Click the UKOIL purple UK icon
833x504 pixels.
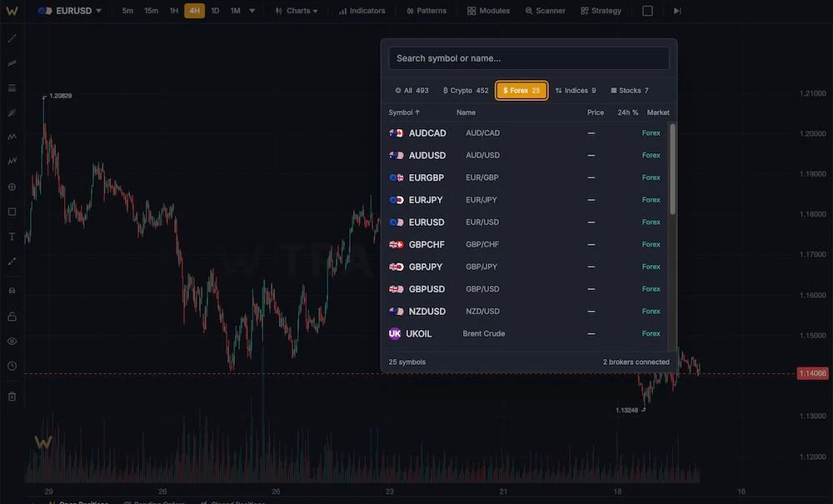395,333
